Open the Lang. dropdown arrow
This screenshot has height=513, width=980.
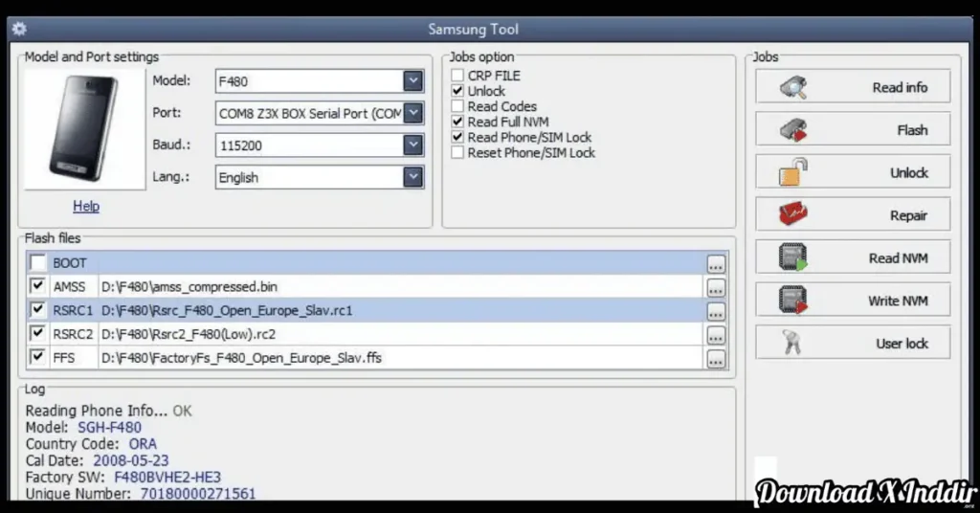413,177
